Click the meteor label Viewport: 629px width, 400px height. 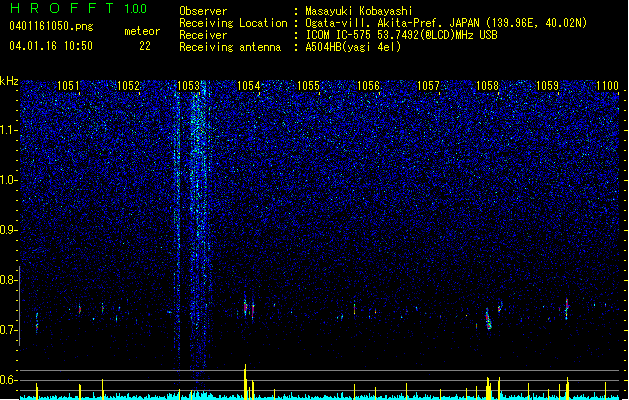pyautogui.click(x=142, y=31)
